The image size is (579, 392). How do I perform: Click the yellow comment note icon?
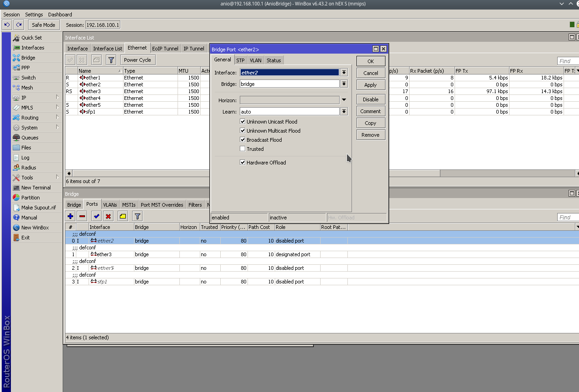pyautogui.click(x=123, y=216)
